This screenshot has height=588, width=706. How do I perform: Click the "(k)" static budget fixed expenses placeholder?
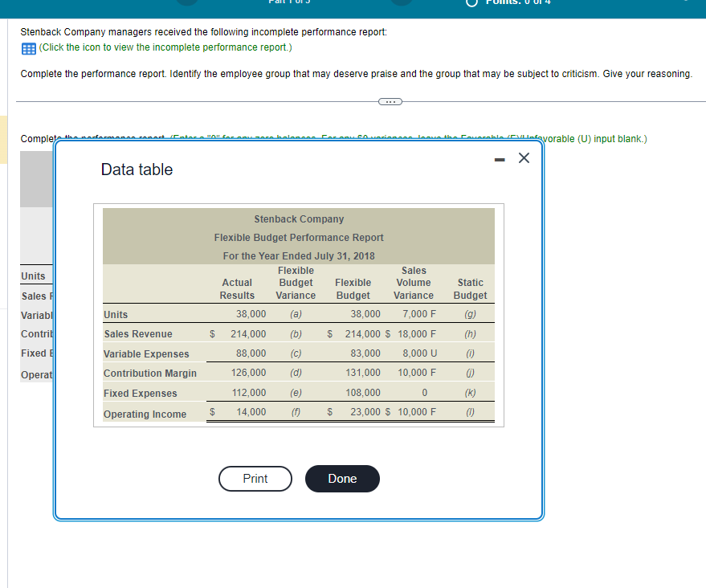click(470, 393)
